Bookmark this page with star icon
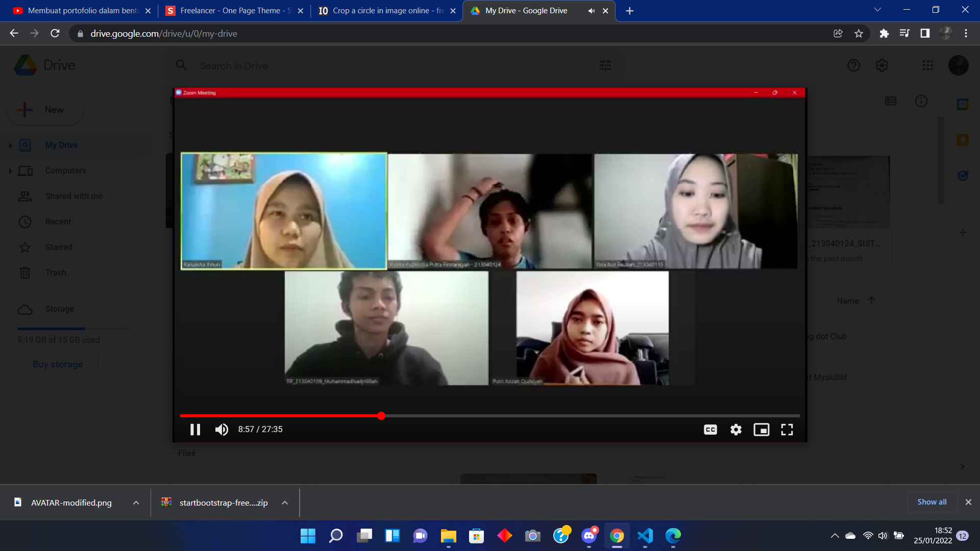Viewport: 980px width, 551px height. click(859, 34)
